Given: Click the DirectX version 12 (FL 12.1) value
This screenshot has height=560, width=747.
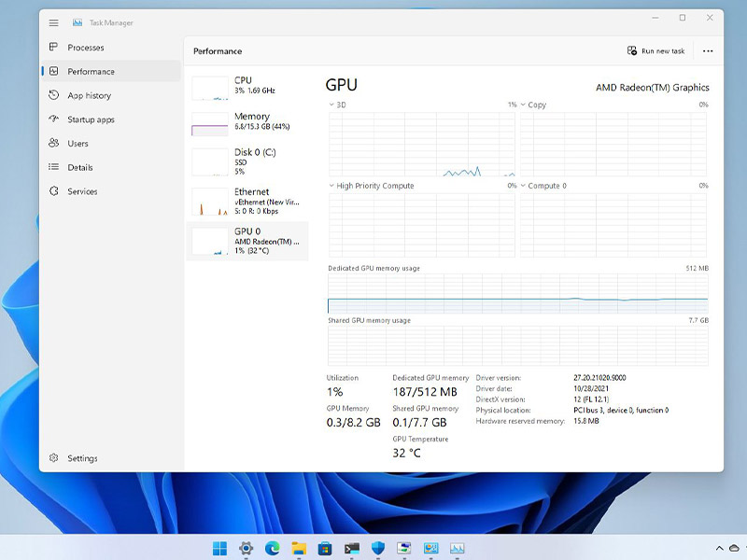Looking at the screenshot, I should [x=591, y=399].
